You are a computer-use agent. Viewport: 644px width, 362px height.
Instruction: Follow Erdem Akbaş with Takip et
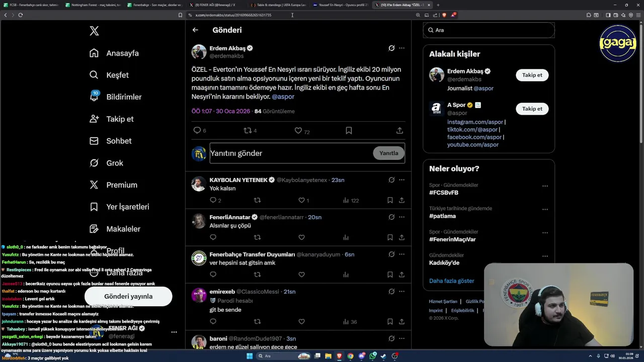point(532,75)
